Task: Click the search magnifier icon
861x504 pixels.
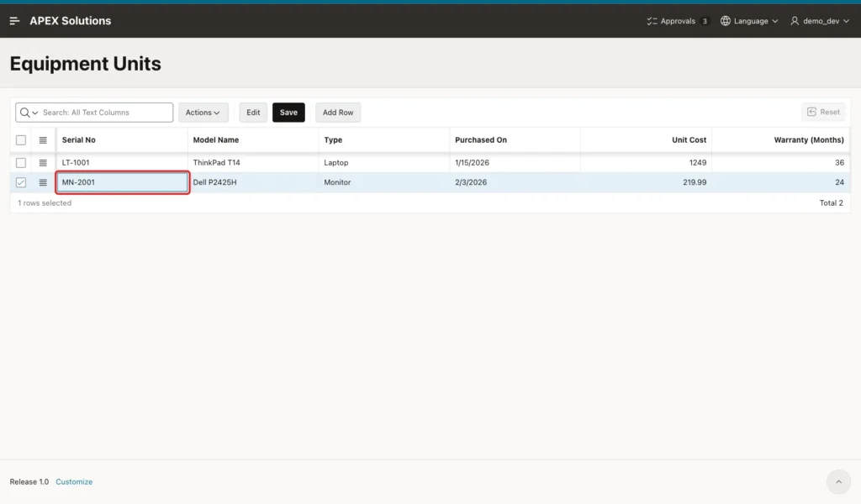Action: [24, 113]
